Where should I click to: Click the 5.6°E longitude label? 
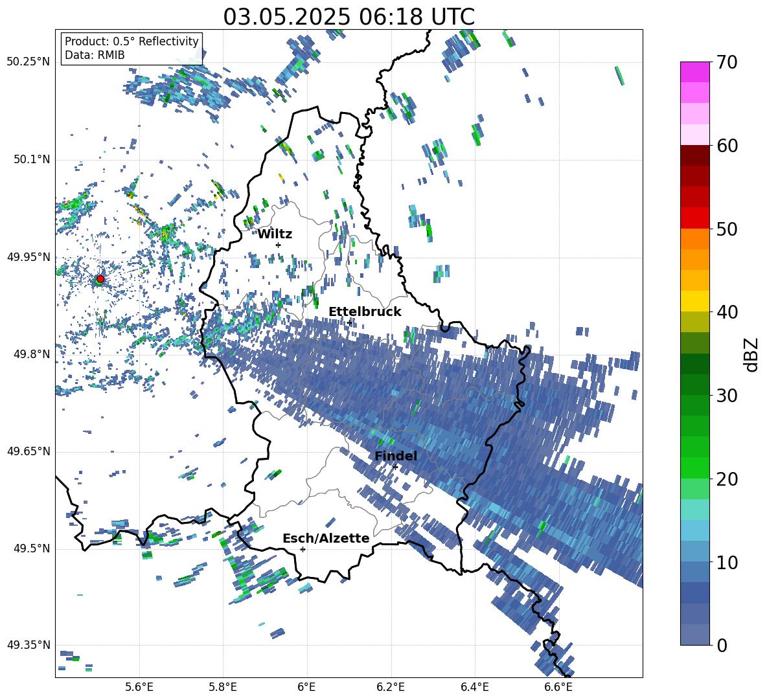(x=139, y=687)
